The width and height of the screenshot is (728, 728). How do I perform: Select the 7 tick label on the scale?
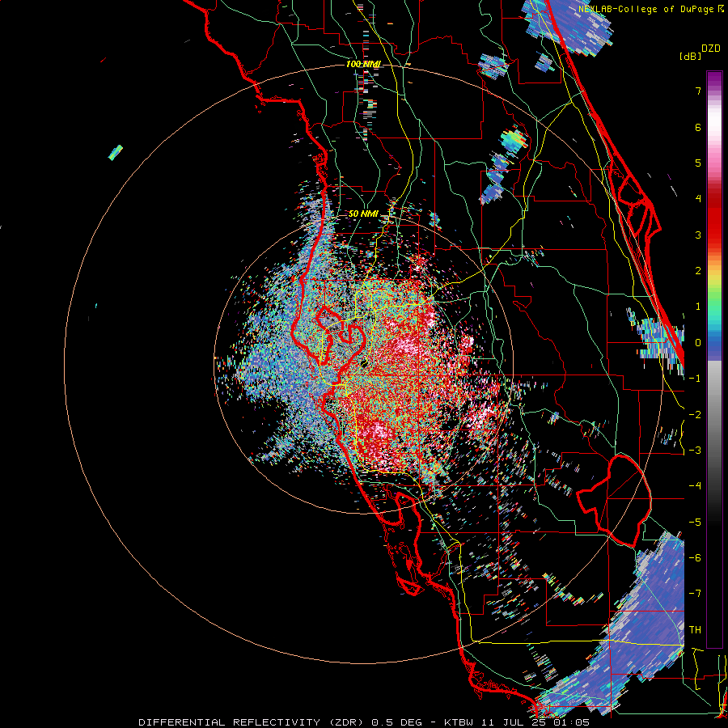point(698,91)
